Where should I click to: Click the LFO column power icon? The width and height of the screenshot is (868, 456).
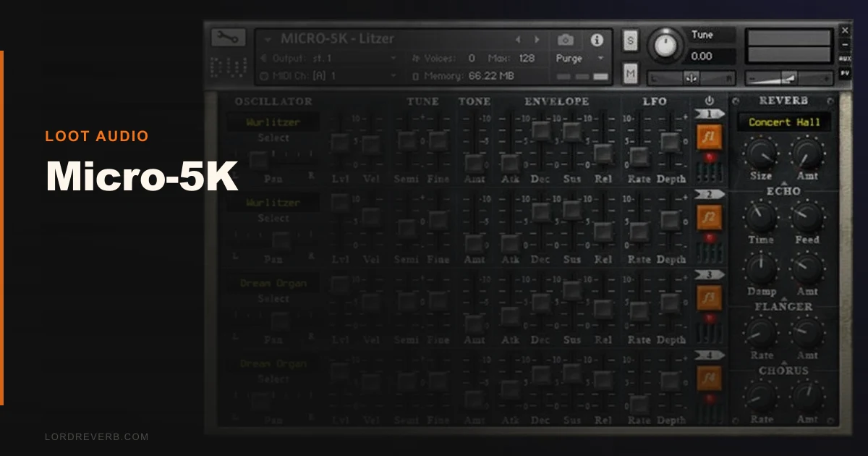pyautogui.click(x=709, y=101)
